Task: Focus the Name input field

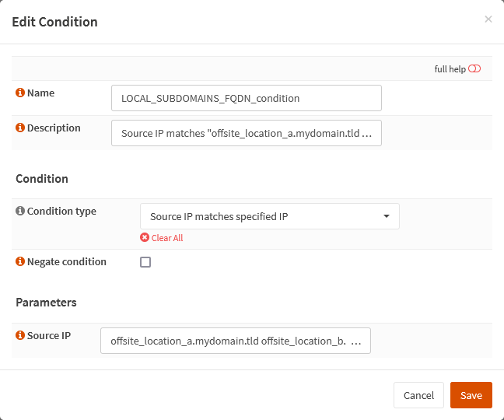Action: [247, 98]
